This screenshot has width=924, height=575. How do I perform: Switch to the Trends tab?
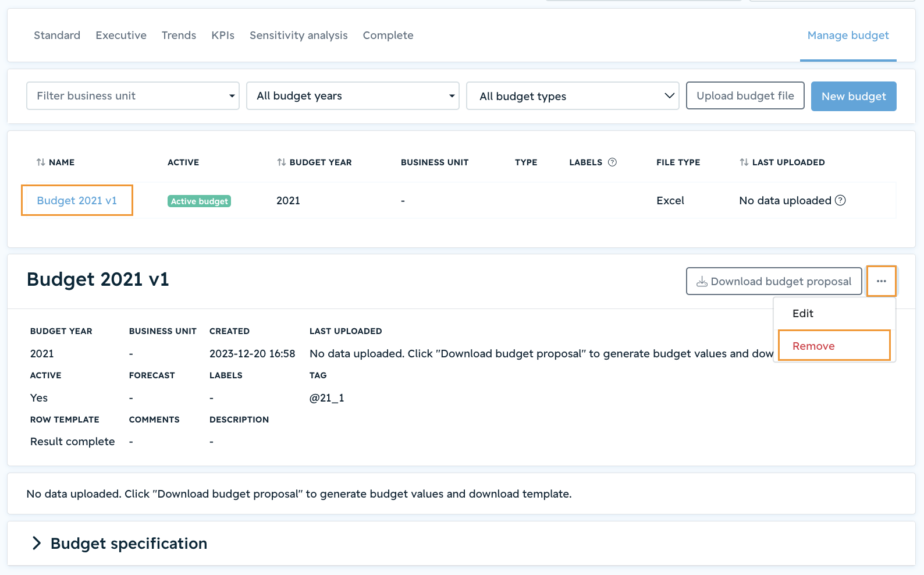point(179,36)
